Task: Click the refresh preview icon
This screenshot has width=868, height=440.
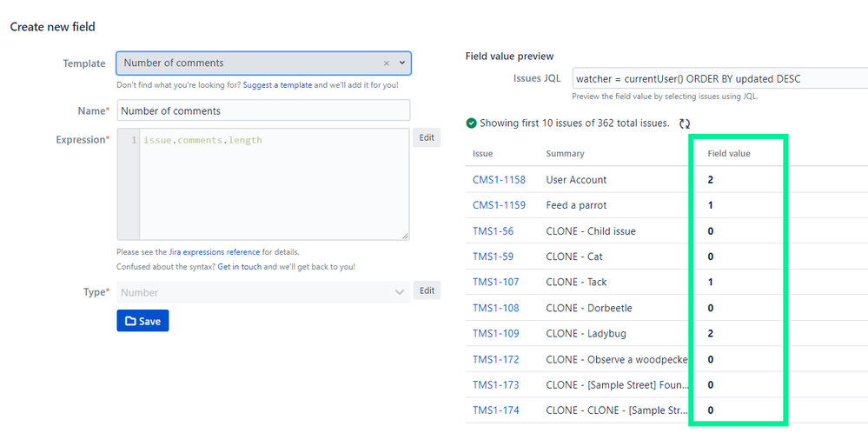Action: point(685,123)
